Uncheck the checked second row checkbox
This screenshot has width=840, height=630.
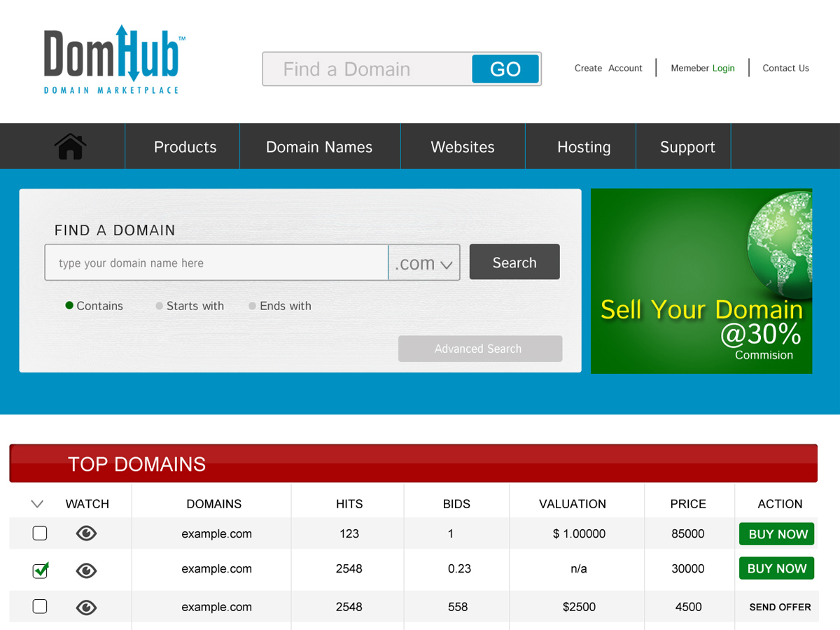(40, 571)
